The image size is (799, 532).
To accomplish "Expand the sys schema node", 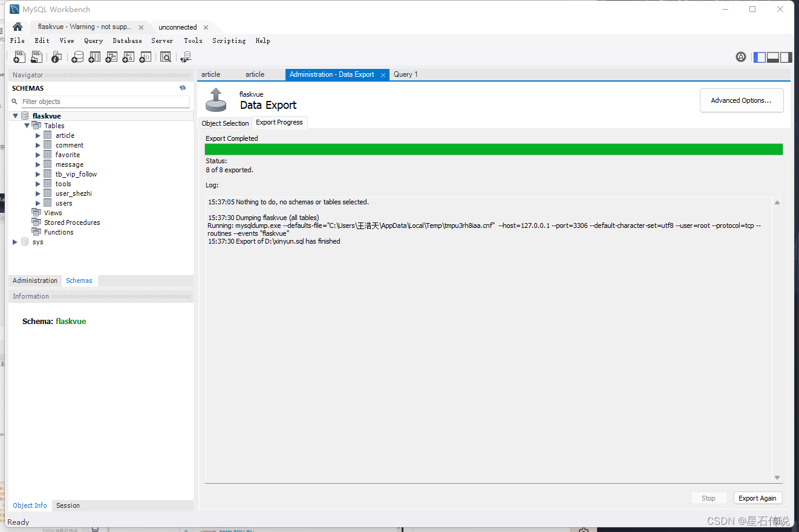I will coord(15,242).
